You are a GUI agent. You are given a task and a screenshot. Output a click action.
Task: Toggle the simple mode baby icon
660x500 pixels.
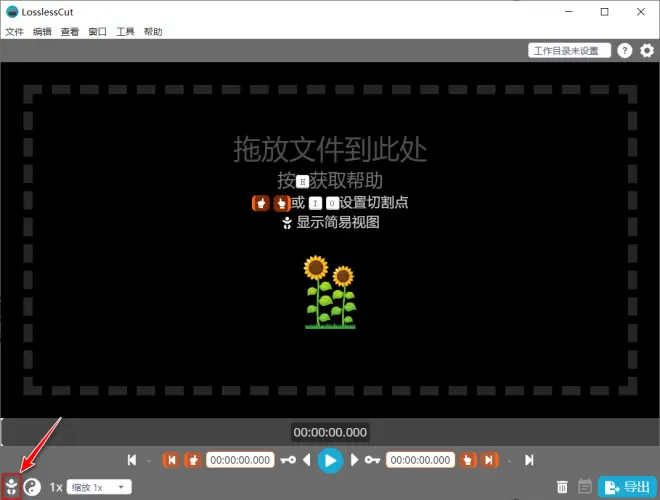click(x=12, y=487)
